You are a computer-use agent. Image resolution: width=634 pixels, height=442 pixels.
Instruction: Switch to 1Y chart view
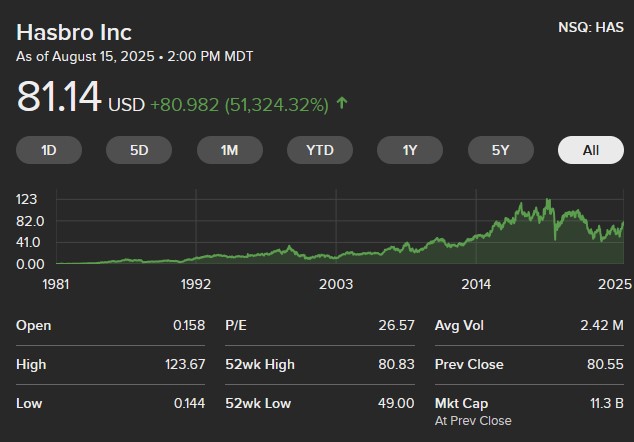coord(410,150)
